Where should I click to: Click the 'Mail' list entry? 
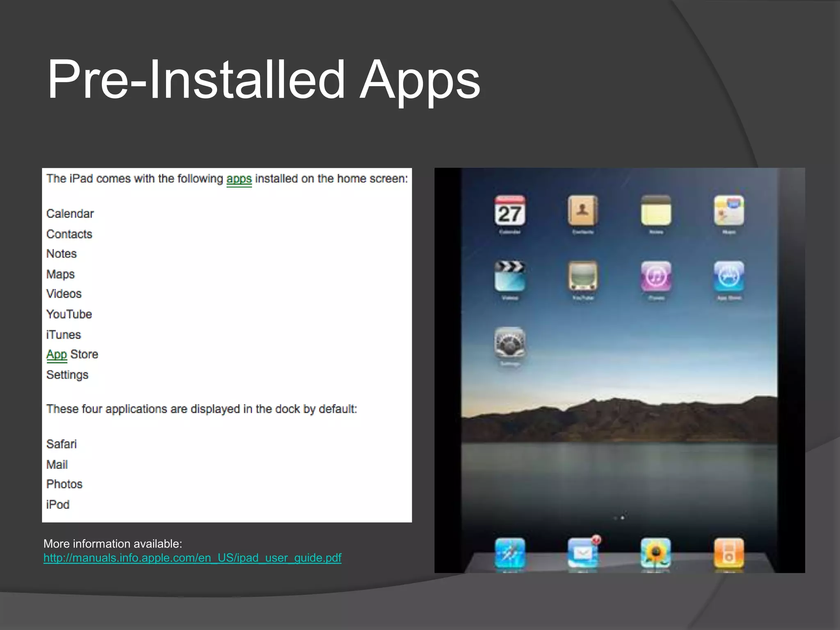(x=57, y=465)
